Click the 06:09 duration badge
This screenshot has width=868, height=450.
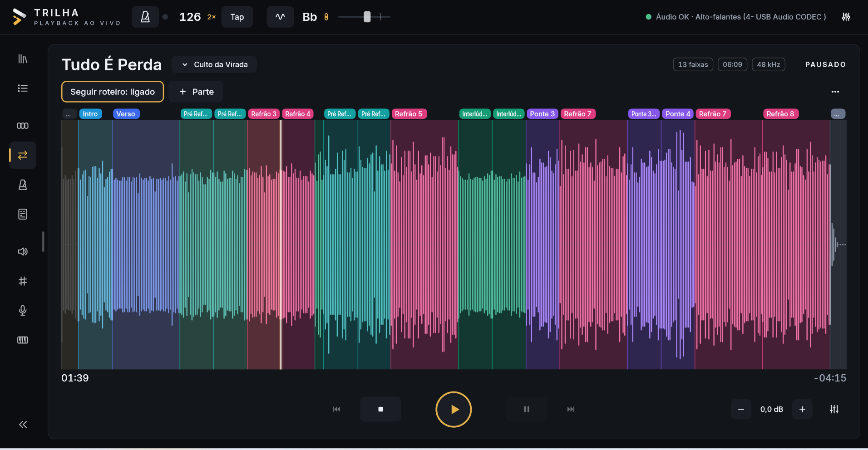732,64
